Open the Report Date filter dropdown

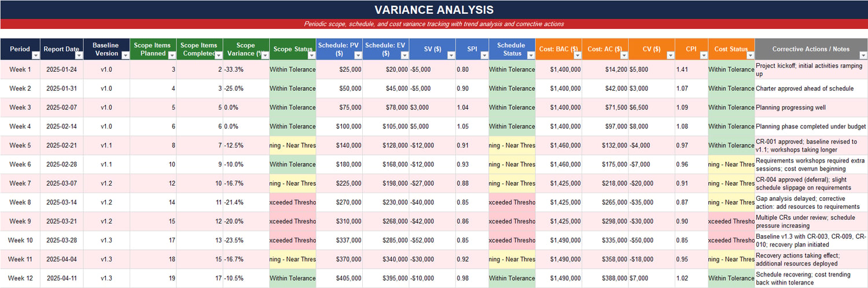79,55
